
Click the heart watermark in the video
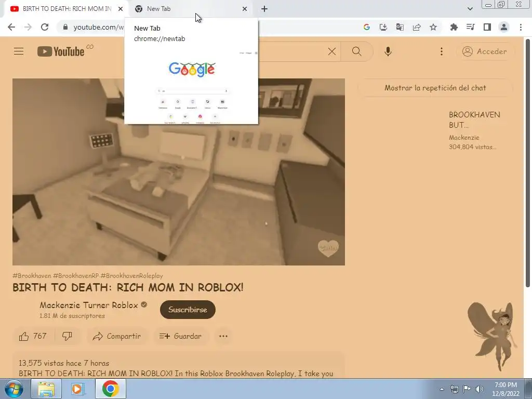tap(328, 248)
